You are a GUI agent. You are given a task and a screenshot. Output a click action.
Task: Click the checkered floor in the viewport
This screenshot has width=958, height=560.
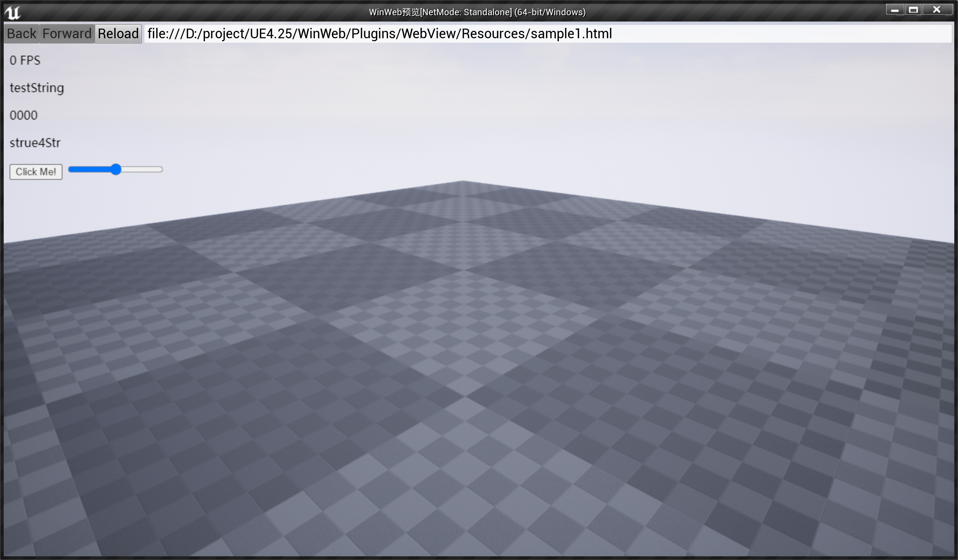coord(479,380)
